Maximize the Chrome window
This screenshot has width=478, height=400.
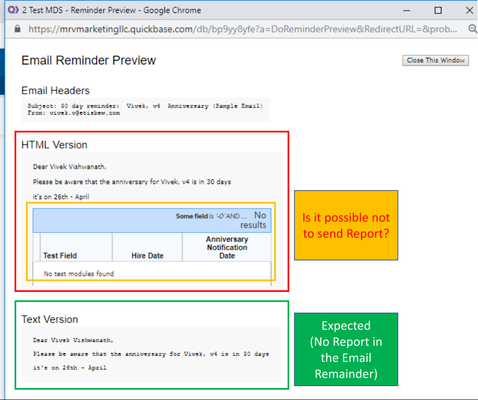click(x=438, y=10)
